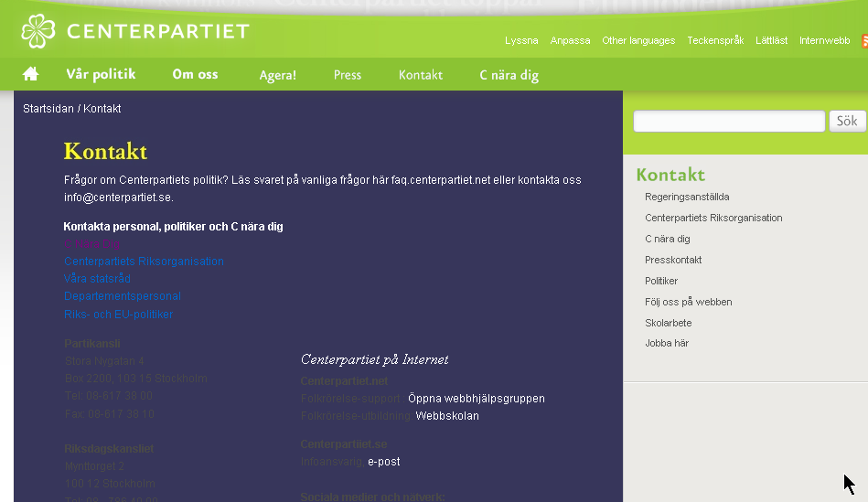Click the Fax: 08-617 38 10 line
This screenshot has width=868, height=502.
[109, 414]
